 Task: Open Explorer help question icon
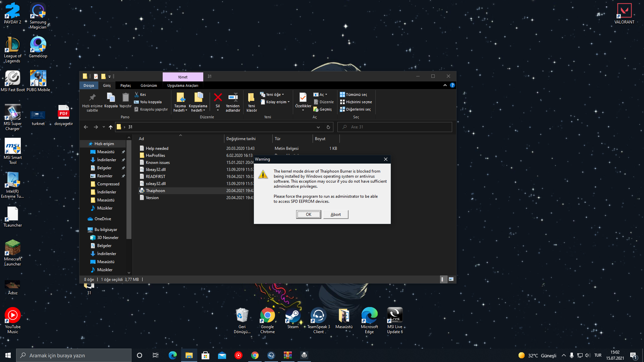pyautogui.click(x=452, y=85)
